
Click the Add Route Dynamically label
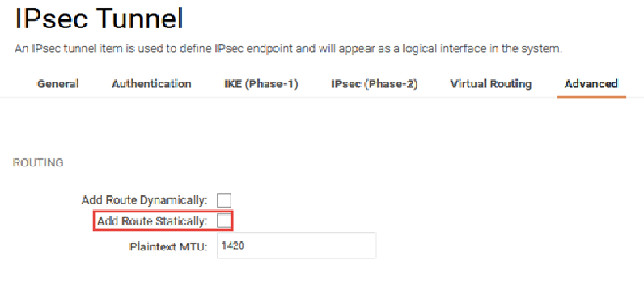click(144, 200)
